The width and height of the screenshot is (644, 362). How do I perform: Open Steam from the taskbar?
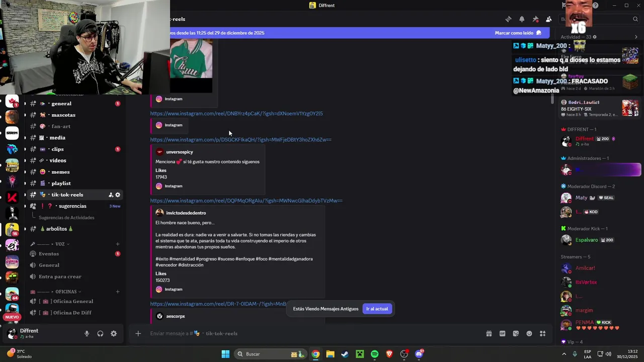tap(345, 354)
